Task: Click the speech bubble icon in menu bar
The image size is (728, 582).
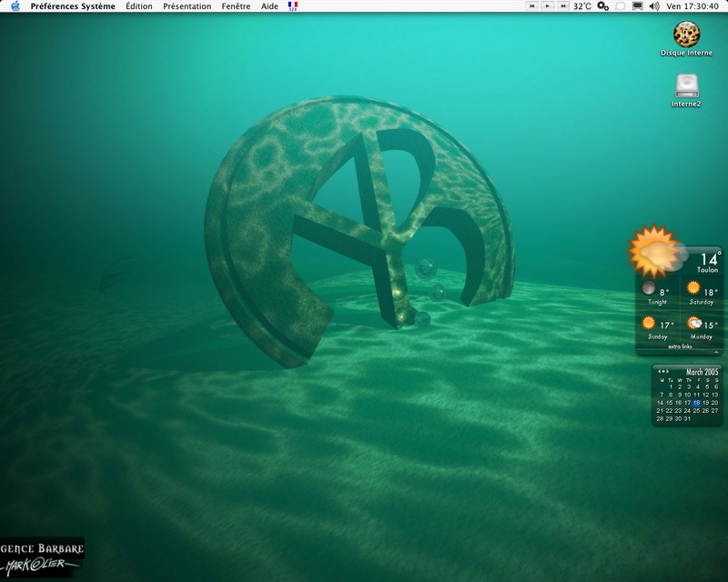Action: tap(620, 6)
